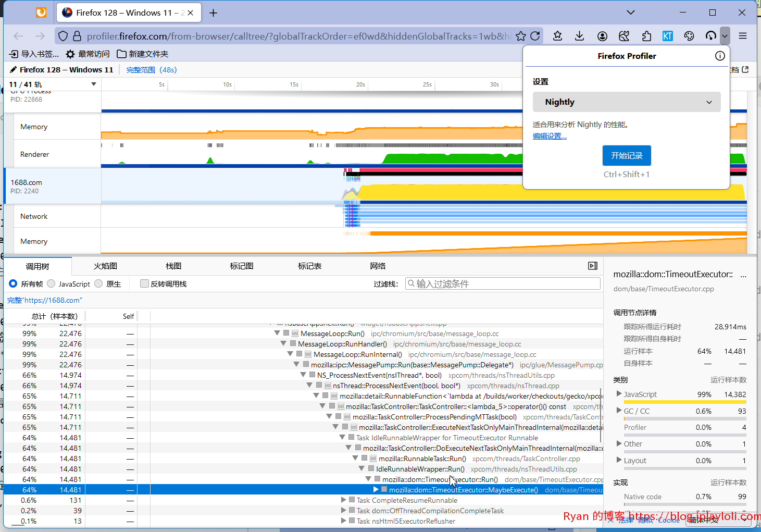Click the pencil edit profile name icon

click(13, 69)
